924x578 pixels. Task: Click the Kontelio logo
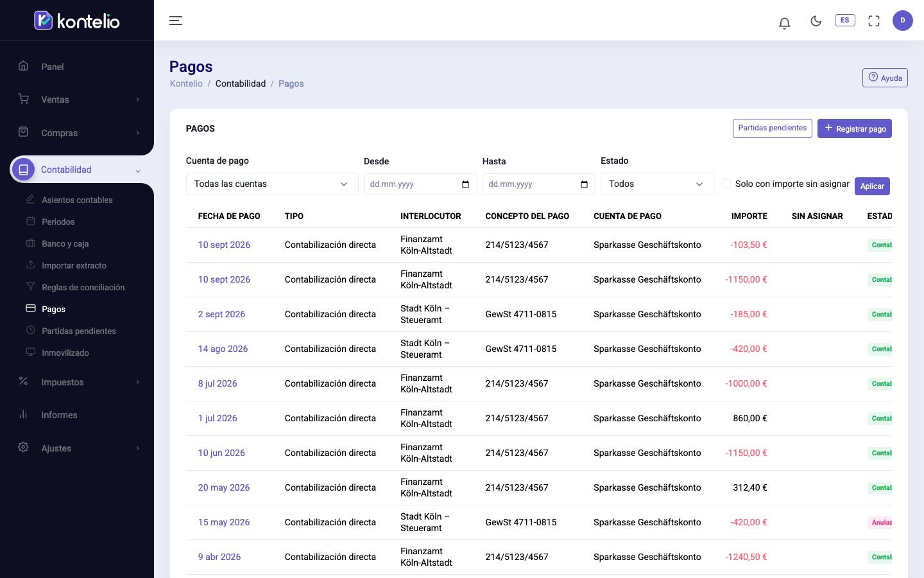77,21
